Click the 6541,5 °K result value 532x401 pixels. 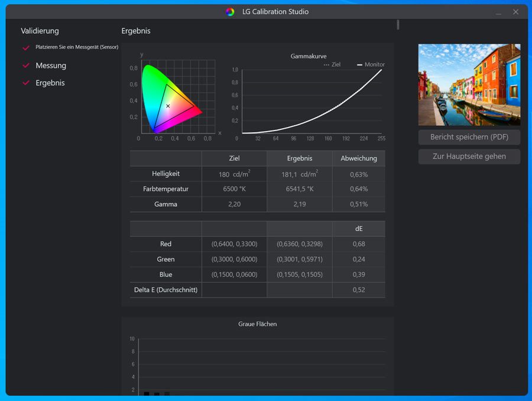(300, 189)
